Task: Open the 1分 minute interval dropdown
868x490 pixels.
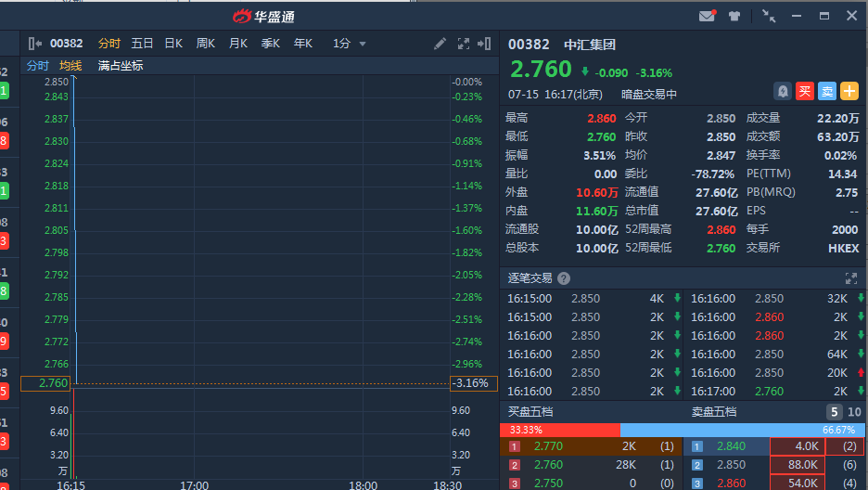Action: [350, 44]
